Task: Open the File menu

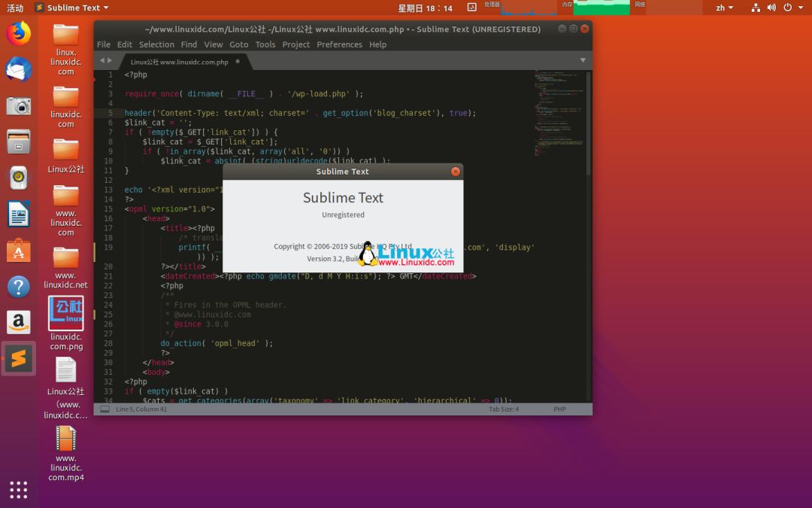Action: (104, 44)
